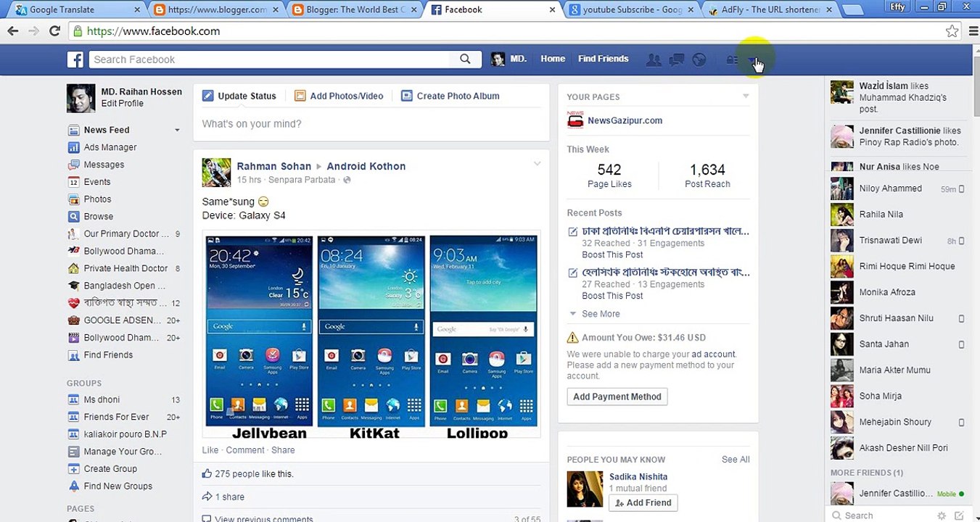Open chat with Shruti Haasan Nilu
The width and height of the screenshot is (980, 522).
click(898, 318)
